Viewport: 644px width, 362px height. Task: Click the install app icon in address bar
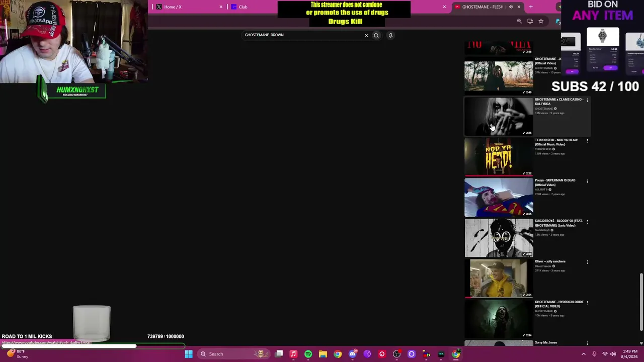(x=530, y=21)
